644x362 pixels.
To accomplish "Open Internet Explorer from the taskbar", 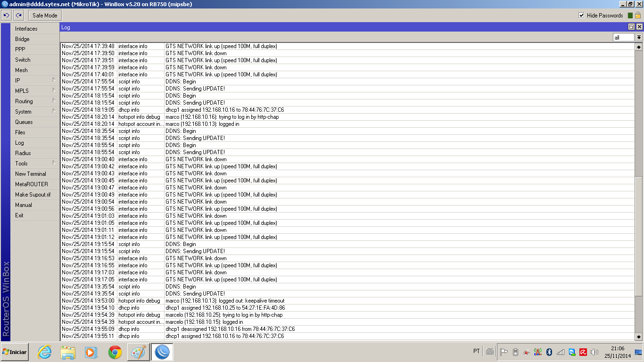I will tap(44, 352).
